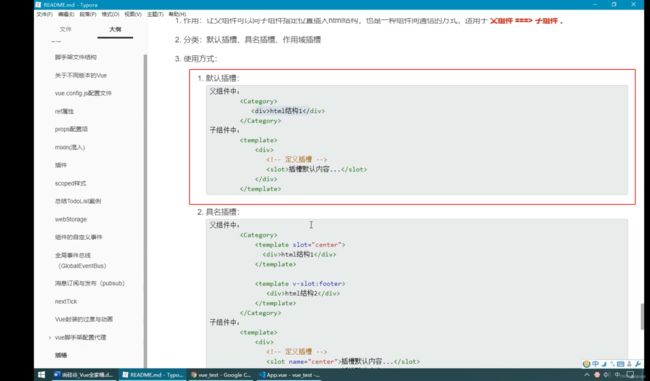This screenshot has width=650, height=381.
Task: Jump to webStorage outline heading
Action: 71,219
